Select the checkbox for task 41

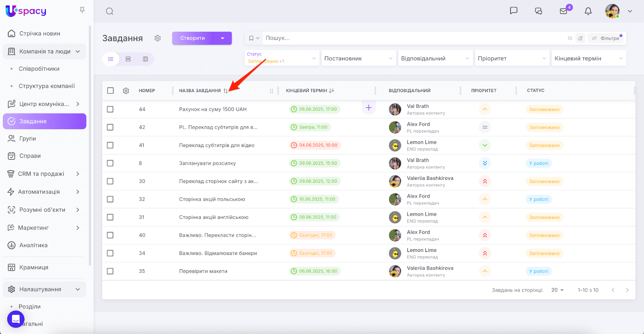110,145
